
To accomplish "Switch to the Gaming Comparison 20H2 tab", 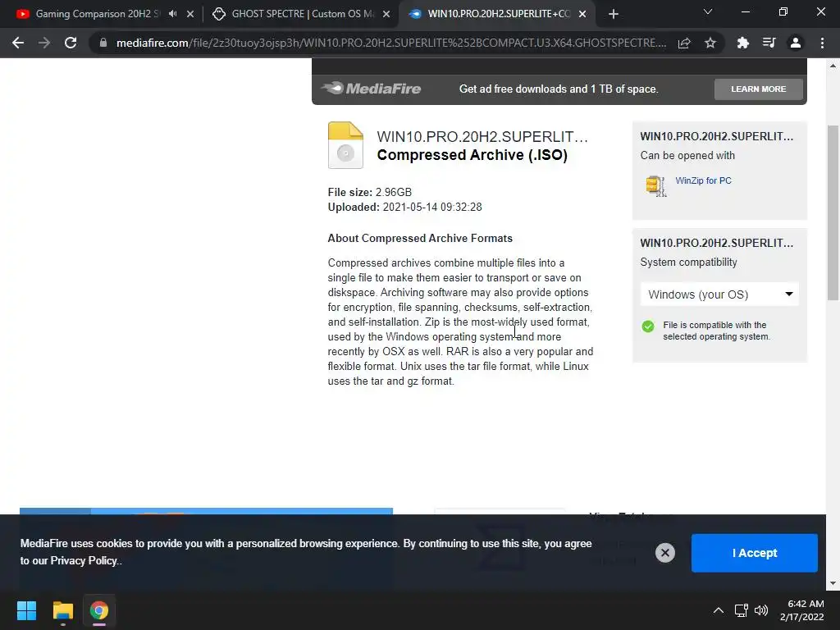I will [97, 14].
